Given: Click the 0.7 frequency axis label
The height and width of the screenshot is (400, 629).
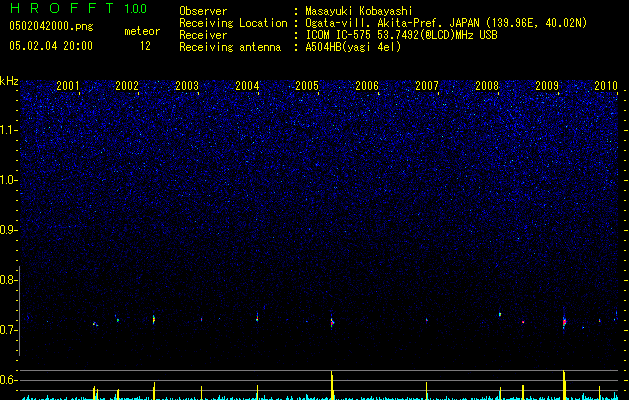Looking at the screenshot, I should coord(8,330).
